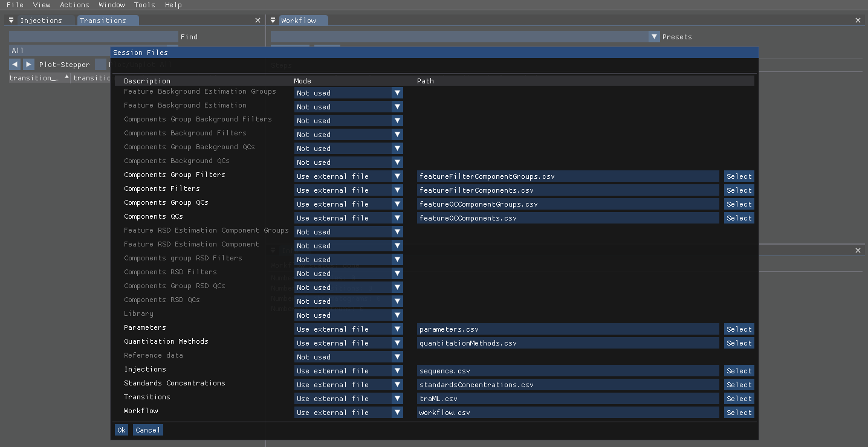Image resolution: width=868 pixels, height=447 pixels.
Task: Open mode dropdown for Feature RSD Estimation Component Groups
Action: tap(348, 232)
